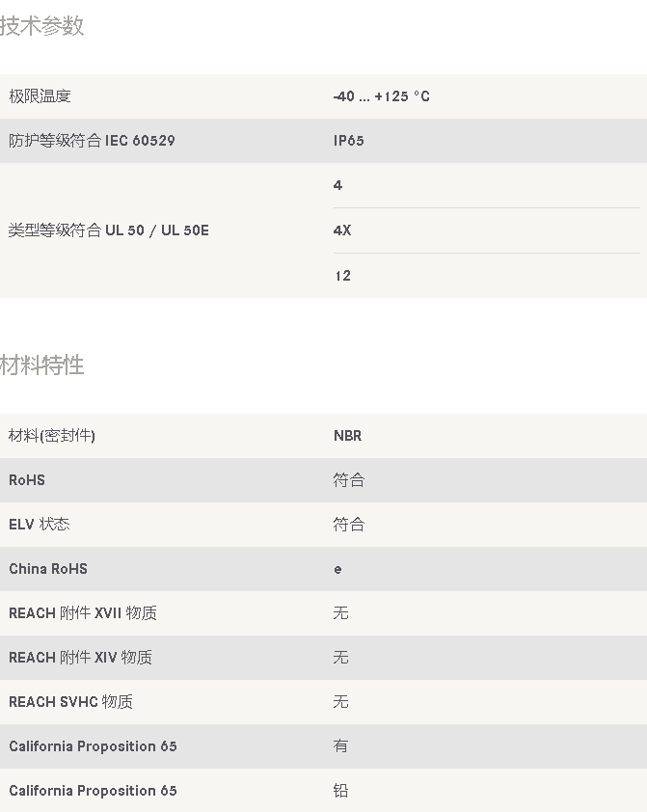Image resolution: width=647 pixels, height=812 pixels.
Task: Click the 铅 value for California Proposition 65
Action: click(340, 791)
